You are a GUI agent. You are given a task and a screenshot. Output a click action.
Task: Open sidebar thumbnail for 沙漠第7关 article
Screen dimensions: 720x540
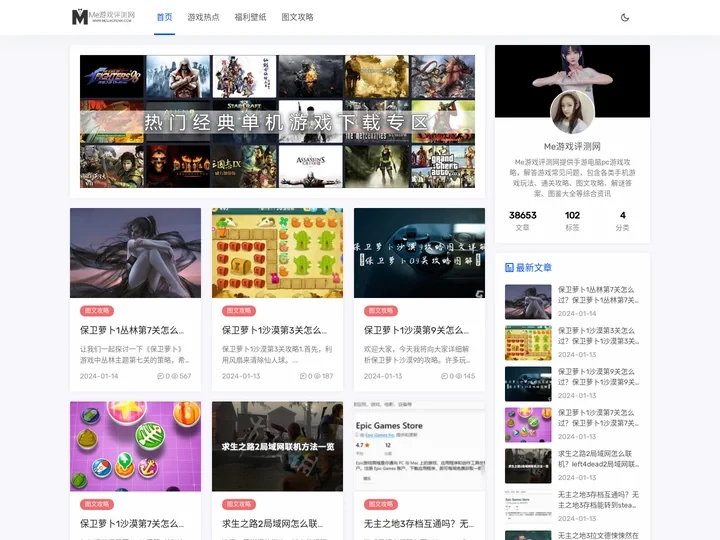click(528, 425)
